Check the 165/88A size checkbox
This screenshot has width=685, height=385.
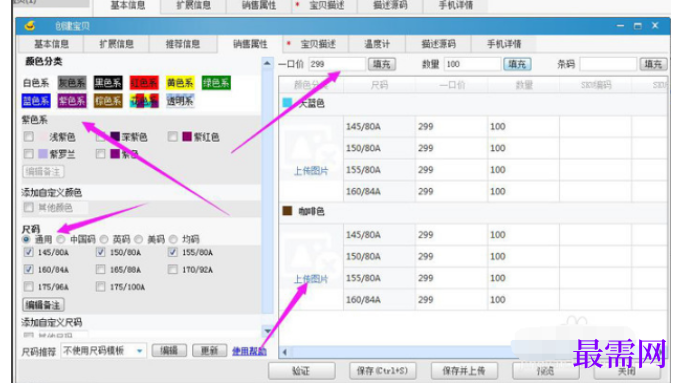(x=100, y=269)
